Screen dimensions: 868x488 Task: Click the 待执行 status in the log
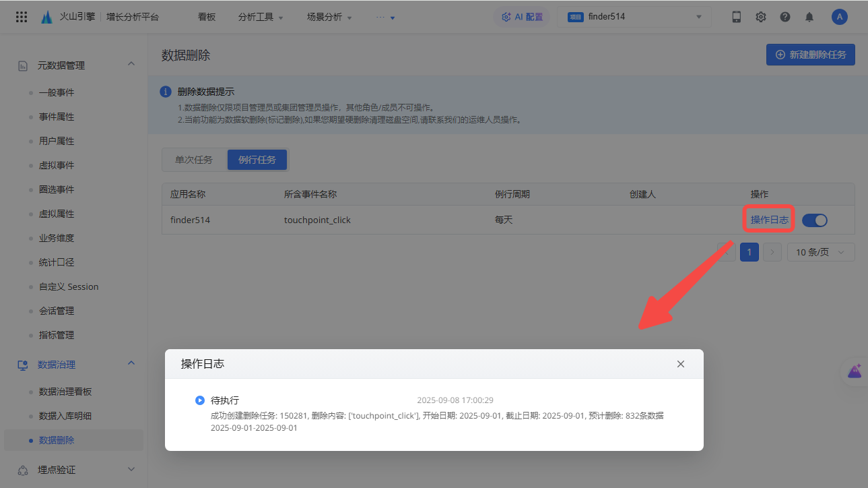[x=225, y=400]
